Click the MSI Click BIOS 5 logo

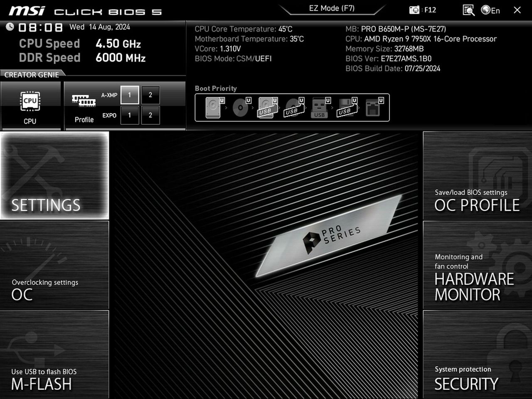[85, 11]
